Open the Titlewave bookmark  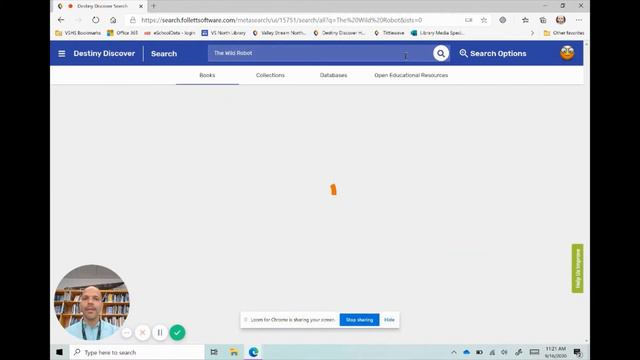tap(389, 33)
